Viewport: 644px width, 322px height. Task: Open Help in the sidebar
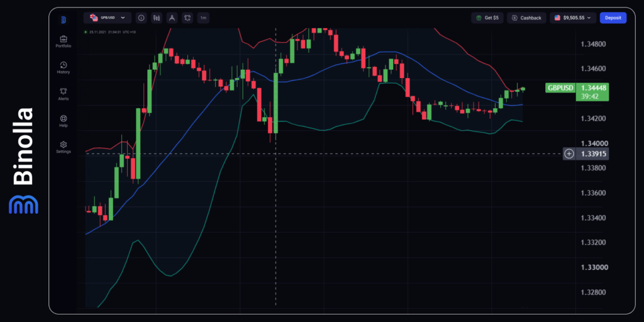click(x=64, y=121)
